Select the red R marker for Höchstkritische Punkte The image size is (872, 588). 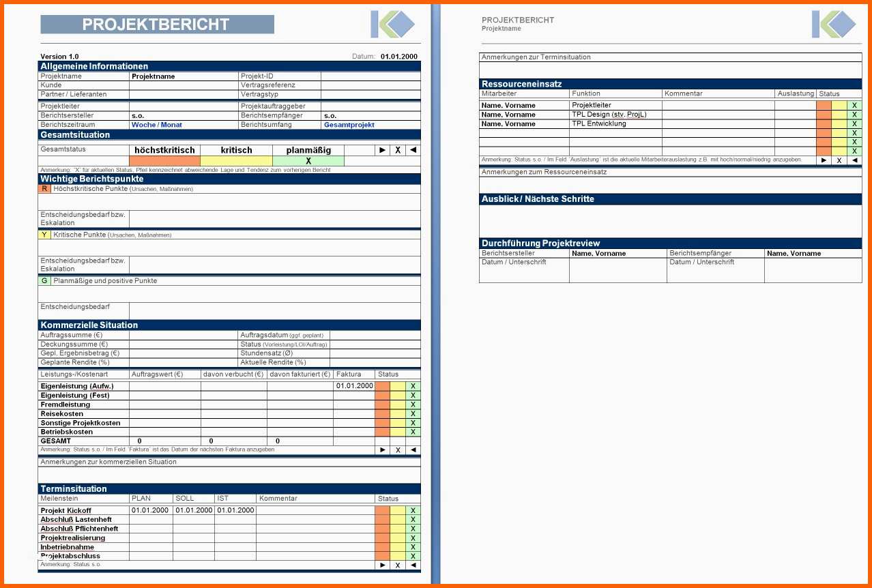point(44,189)
